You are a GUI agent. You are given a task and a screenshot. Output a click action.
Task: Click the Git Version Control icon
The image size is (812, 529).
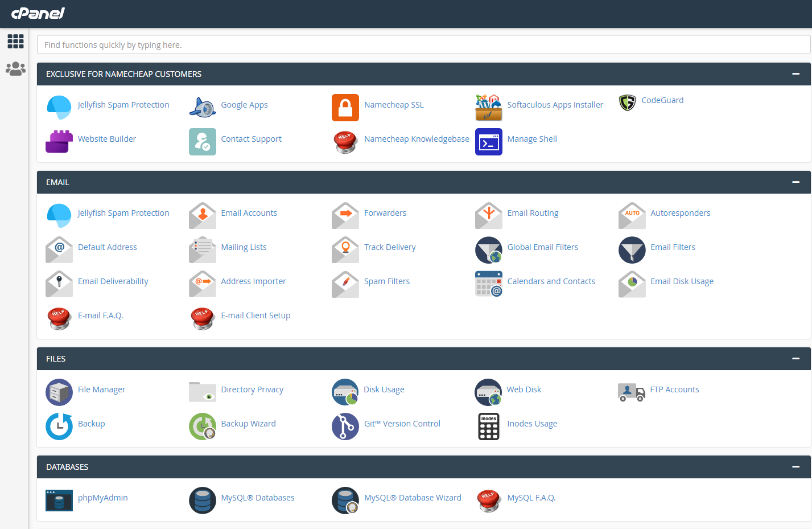[x=345, y=427]
